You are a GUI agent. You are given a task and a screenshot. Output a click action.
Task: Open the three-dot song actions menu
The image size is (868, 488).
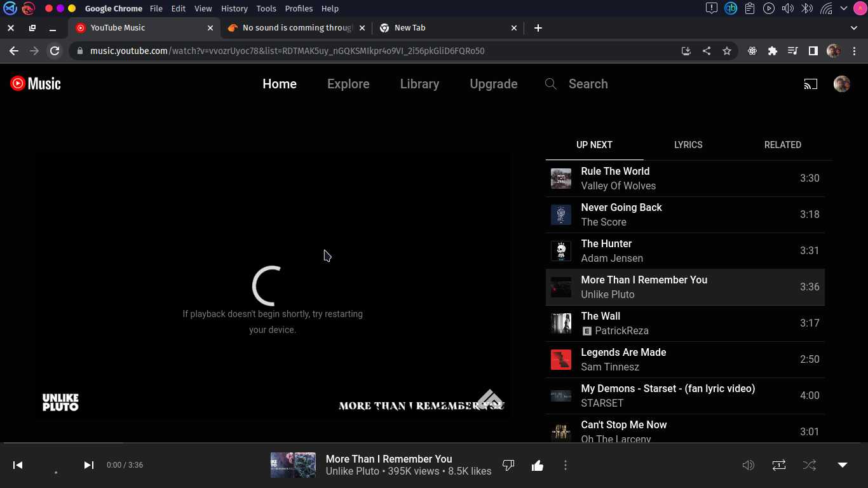click(566, 465)
